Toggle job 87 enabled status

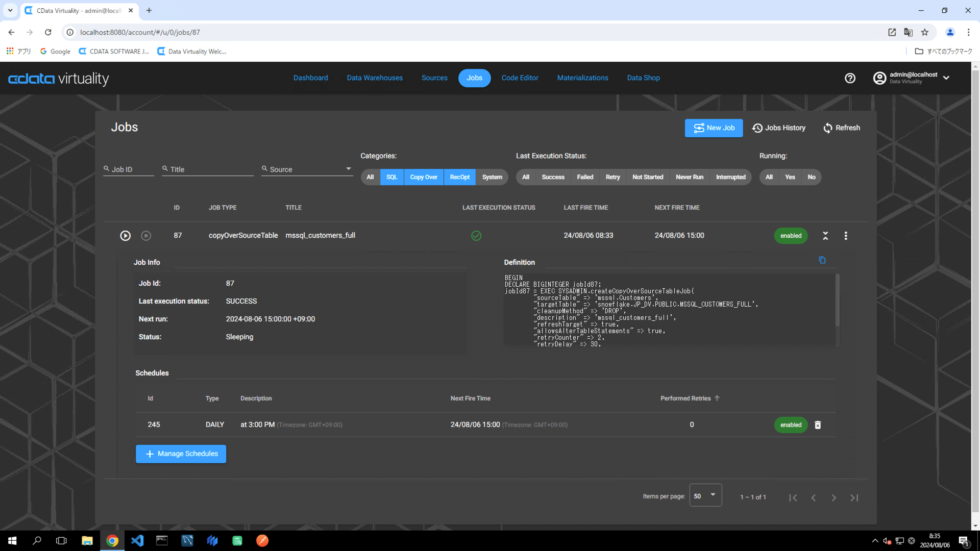pos(791,236)
